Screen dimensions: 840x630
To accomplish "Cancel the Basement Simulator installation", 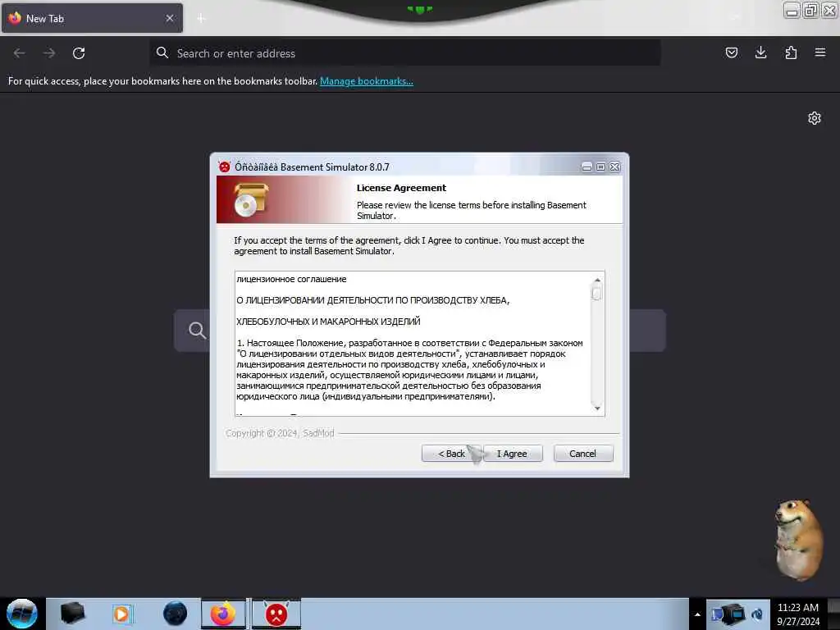I will 583,453.
